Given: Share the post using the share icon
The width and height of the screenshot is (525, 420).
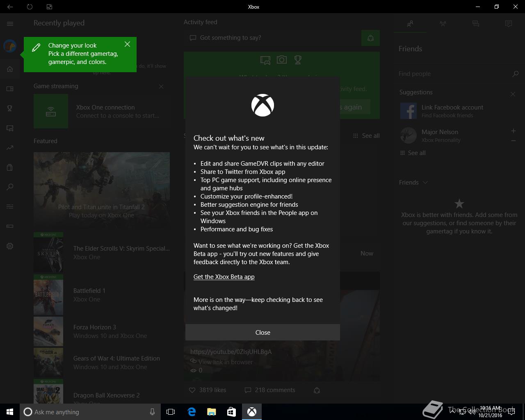Looking at the screenshot, I should point(317,390).
